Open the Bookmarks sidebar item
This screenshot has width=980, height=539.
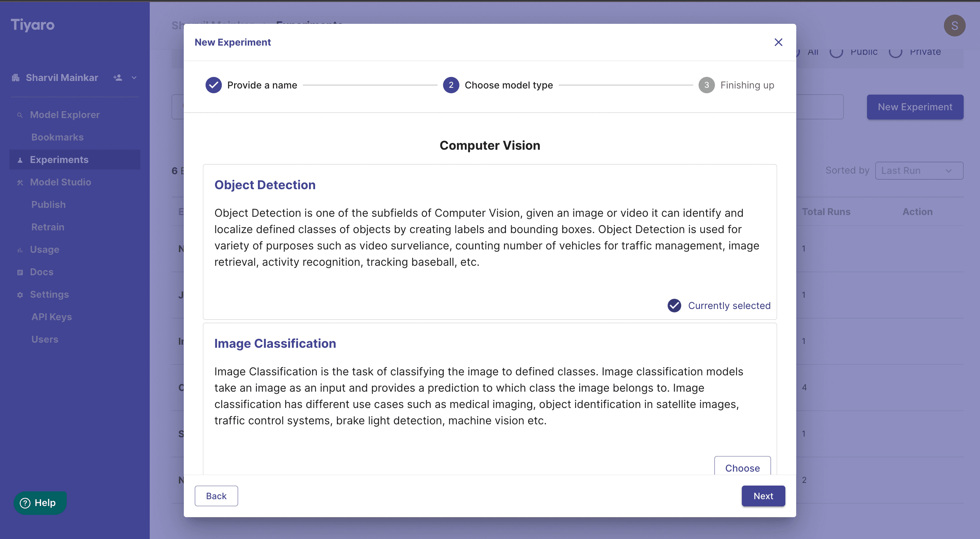point(58,137)
